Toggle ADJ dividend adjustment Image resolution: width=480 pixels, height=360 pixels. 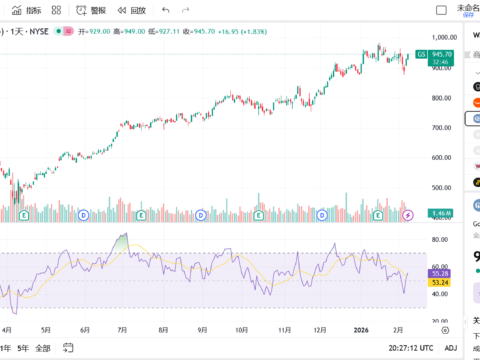[x=451, y=348]
